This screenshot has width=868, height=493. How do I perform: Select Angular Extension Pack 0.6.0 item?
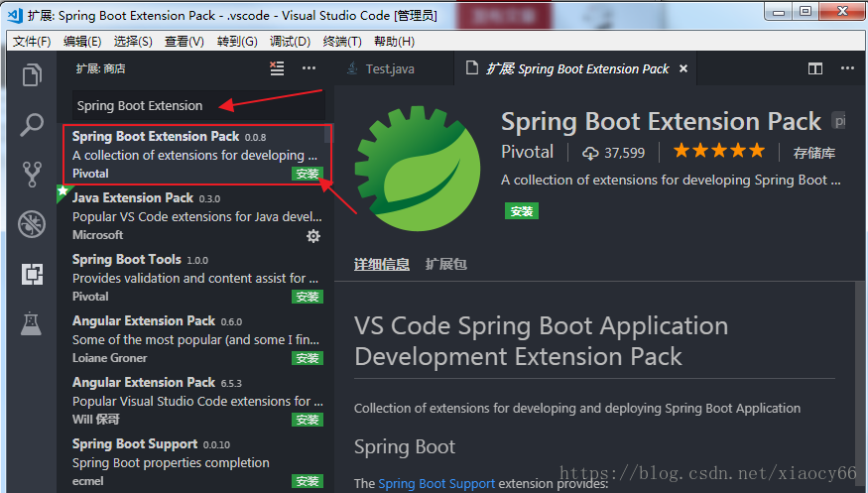click(x=194, y=339)
